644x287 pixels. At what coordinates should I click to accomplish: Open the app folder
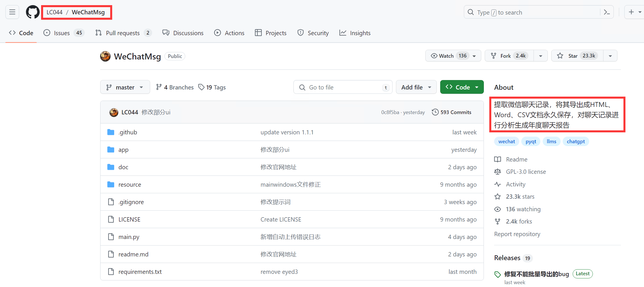click(x=123, y=150)
